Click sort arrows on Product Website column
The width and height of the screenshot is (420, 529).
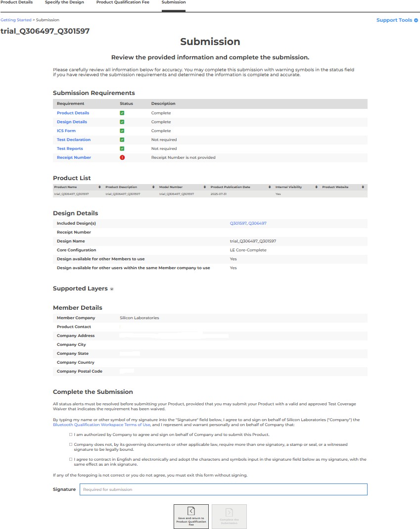[x=363, y=187]
